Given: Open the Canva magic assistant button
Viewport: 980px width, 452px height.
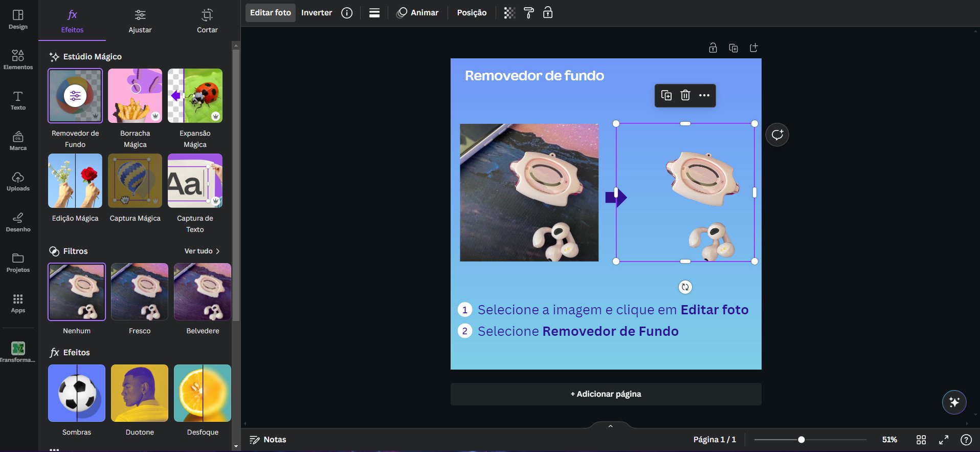Looking at the screenshot, I should (x=954, y=402).
